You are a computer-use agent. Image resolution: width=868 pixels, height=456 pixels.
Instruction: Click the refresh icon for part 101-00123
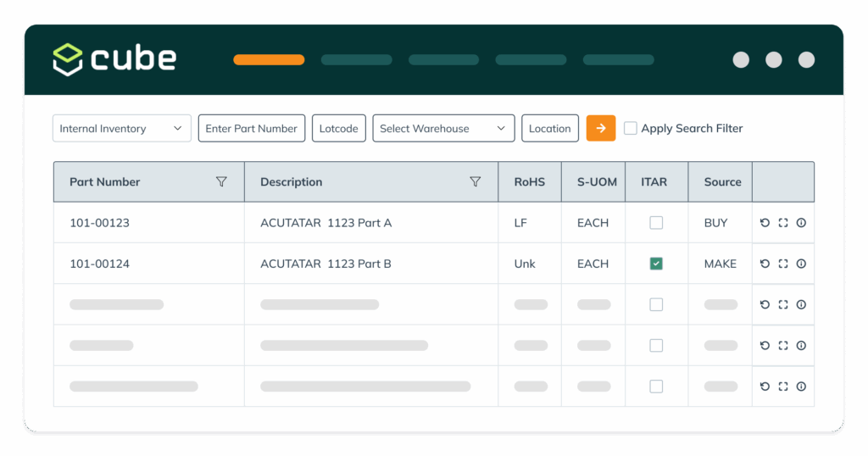click(x=765, y=223)
